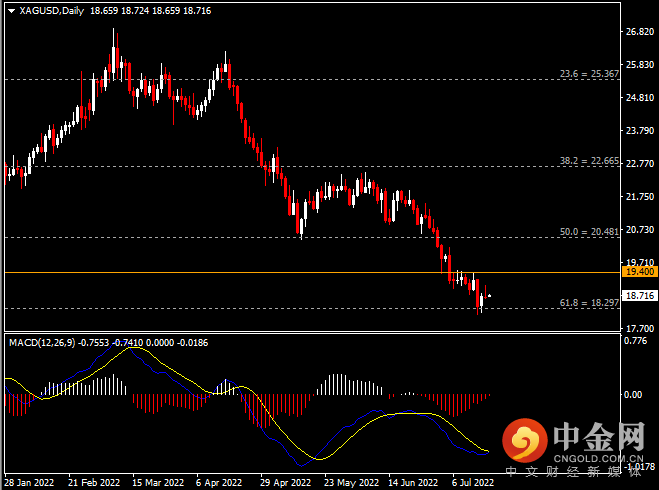Click the 21 Feb 2022 date label

94,482
